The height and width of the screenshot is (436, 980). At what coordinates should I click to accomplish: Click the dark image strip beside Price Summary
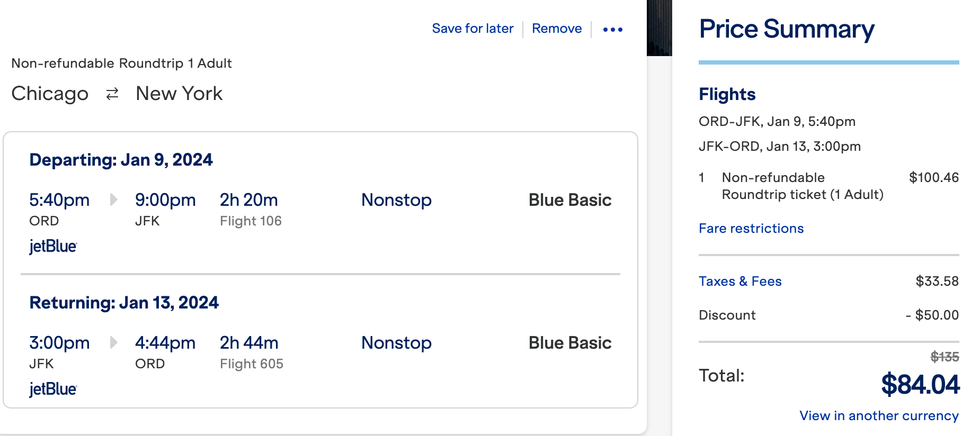[x=659, y=28]
